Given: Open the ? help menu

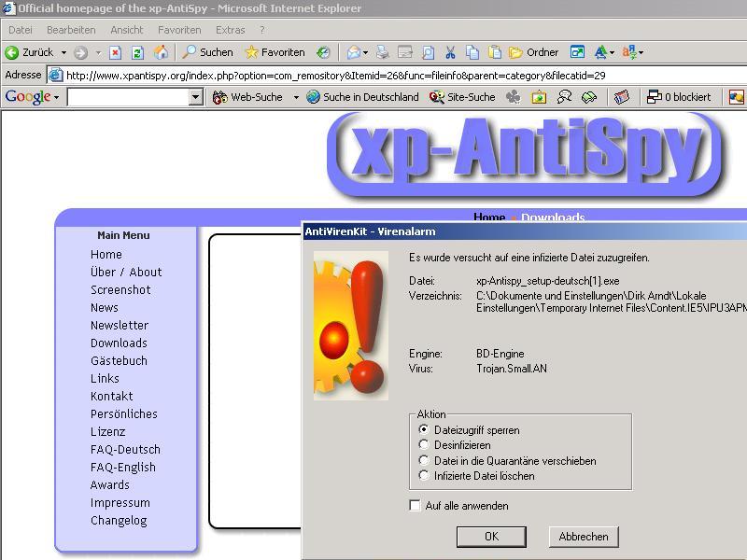Looking at the screenshot, I should click(x=262, y=30).
